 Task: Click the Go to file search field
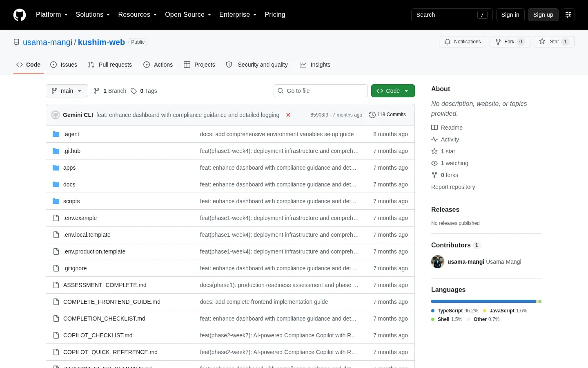click(321, 91)
